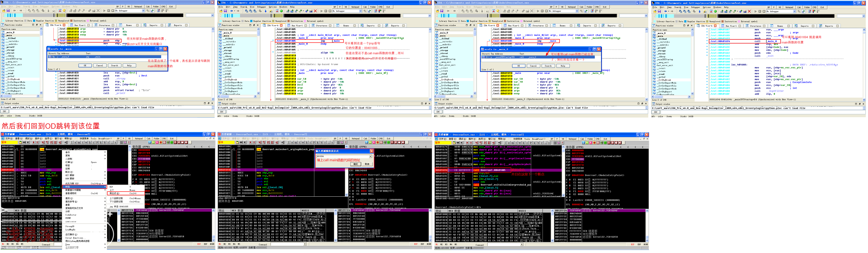Click OK in 'xrefs to _main' dialog
Image resolution: width=868 pixels, height=253 pixels.
pos(85,65)
